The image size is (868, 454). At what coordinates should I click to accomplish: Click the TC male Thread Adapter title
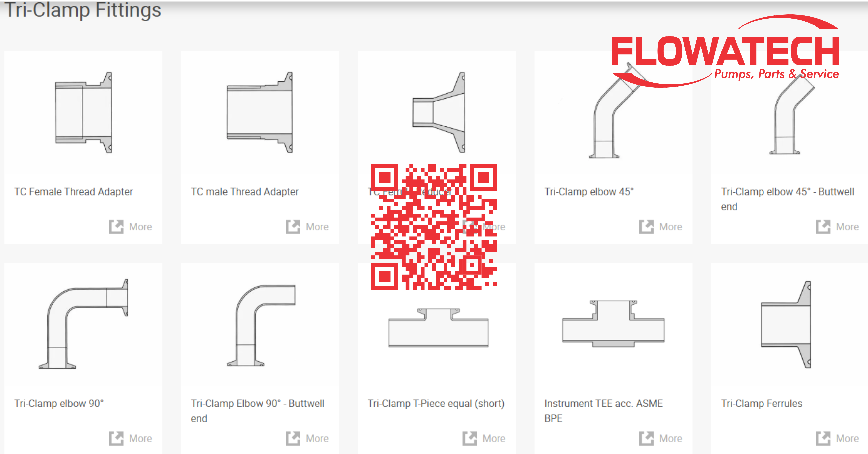245,192
